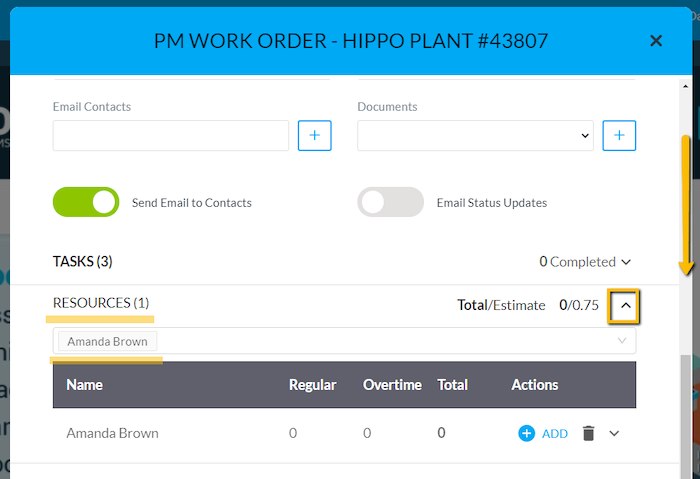The image size is (700, 479).
Task: Click the TASKS (3) heading
Action: tap(83, 262)
